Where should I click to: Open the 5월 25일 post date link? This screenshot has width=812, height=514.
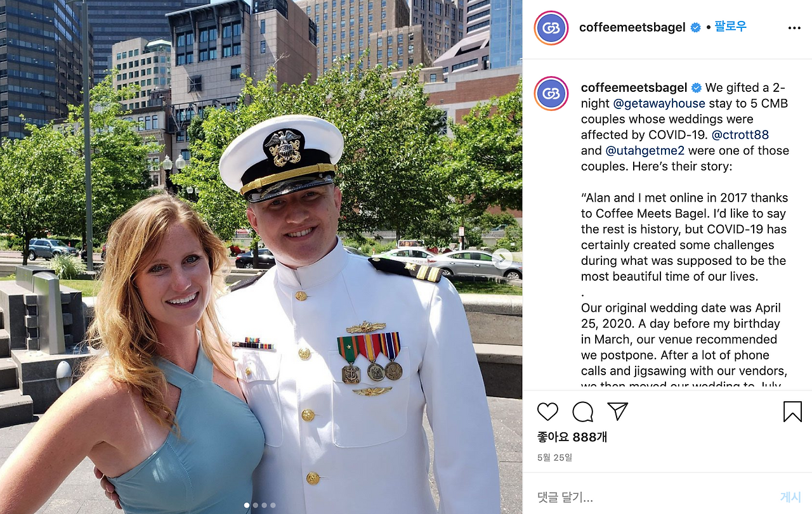coord(554,458)
